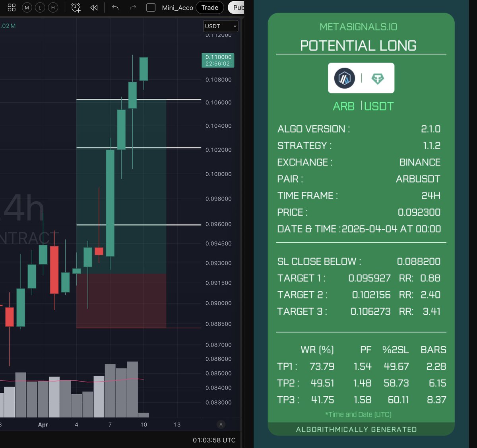Click the Apr label on the time axis

[43, 425]
